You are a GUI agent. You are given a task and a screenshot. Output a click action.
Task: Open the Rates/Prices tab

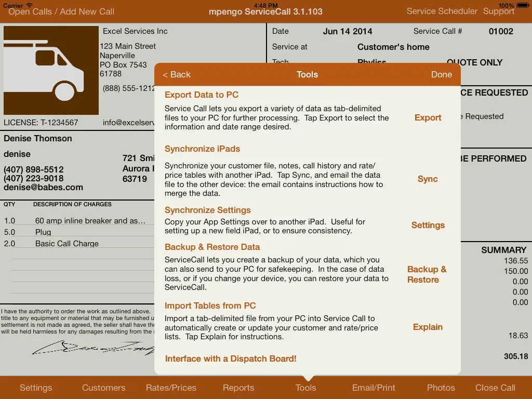tap(171, 388)
